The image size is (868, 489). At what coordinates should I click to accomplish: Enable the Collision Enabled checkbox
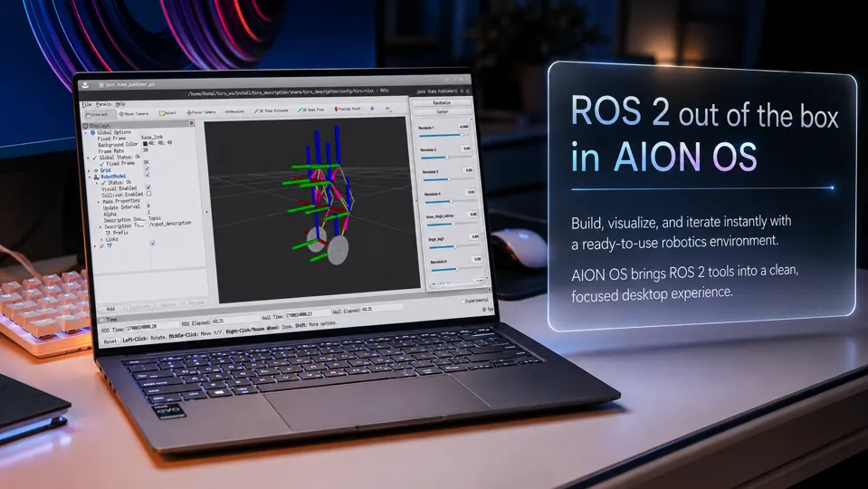(149, 194)
